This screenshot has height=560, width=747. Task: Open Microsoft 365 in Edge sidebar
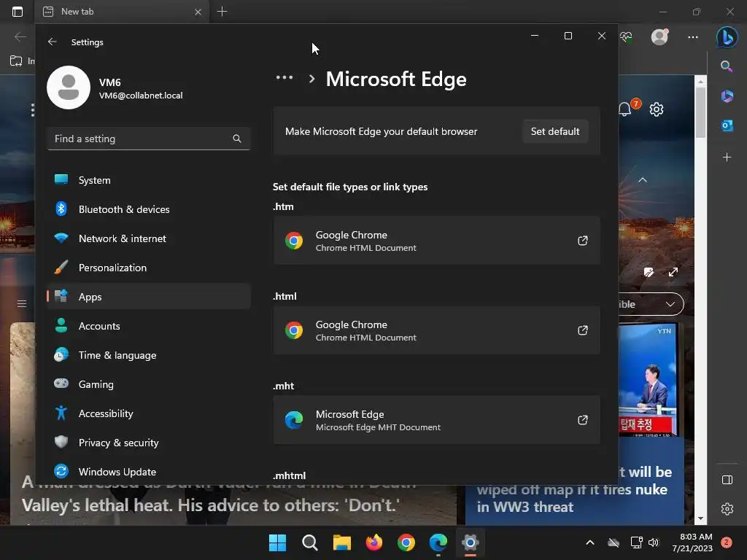(x=727, y=96)
